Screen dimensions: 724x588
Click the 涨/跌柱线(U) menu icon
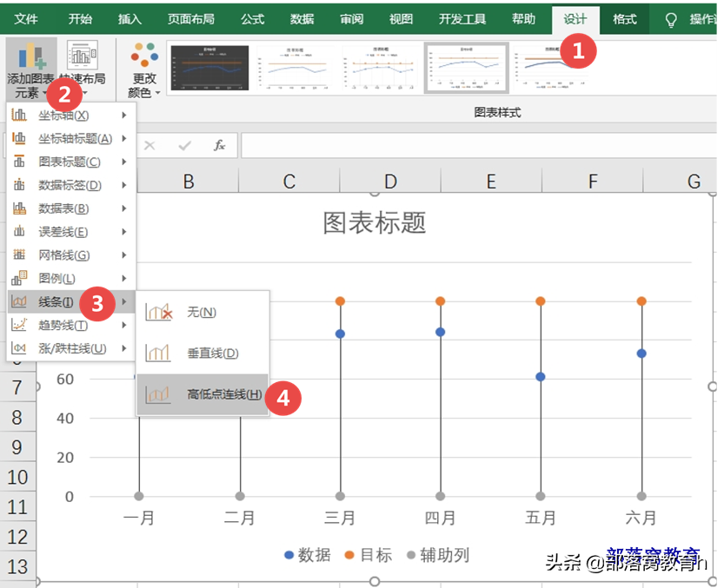[19, 348]
